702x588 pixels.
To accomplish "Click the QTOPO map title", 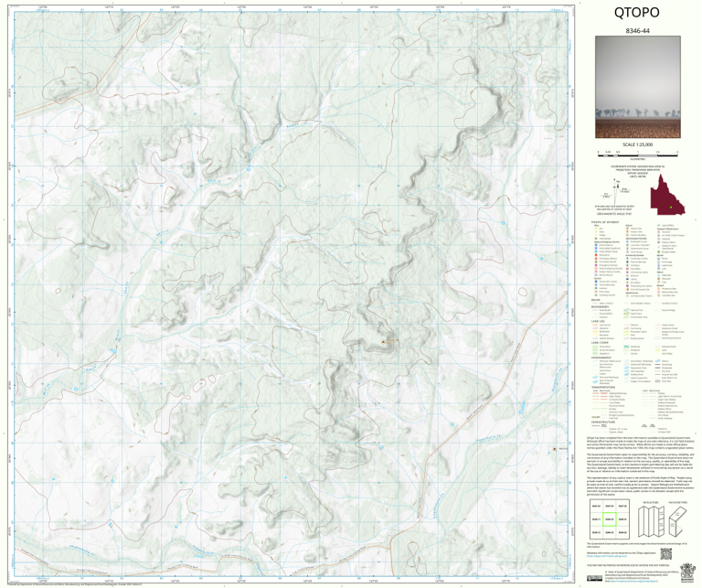I will point(636,13).
